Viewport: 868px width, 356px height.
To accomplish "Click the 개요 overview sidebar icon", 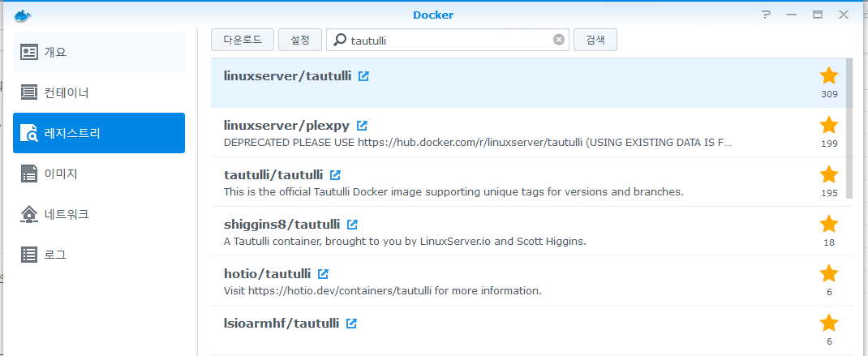I will (28, 52).
